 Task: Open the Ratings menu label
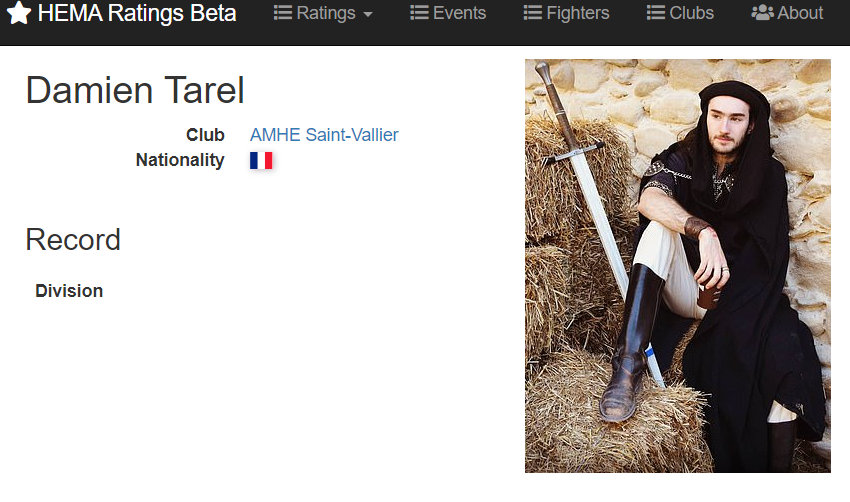pos(326,13)
